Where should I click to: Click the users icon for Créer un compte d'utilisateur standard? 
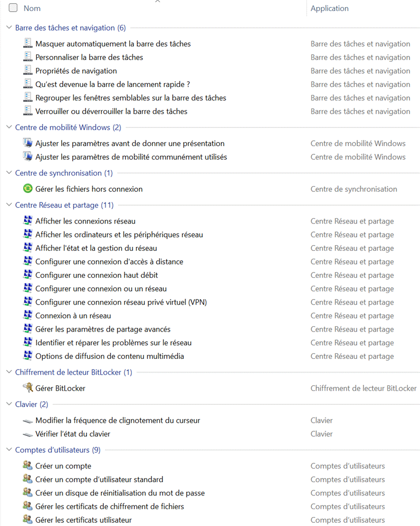[x=28, y=479]
